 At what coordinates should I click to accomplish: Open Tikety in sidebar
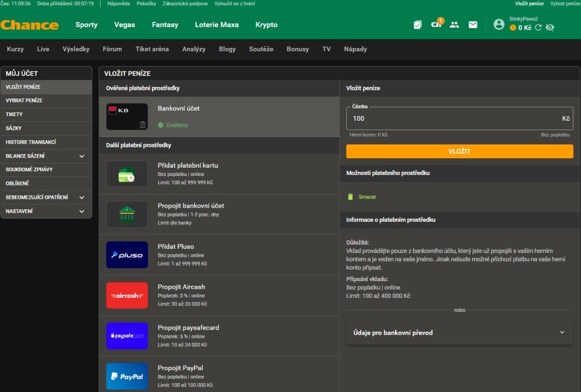pos(46,115)
